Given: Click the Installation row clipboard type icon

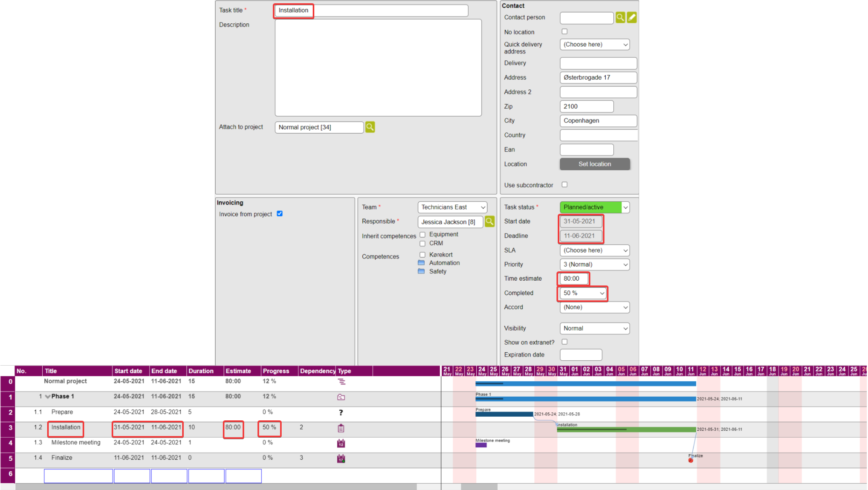Looking at the screenshot, I should coord(341,428).
